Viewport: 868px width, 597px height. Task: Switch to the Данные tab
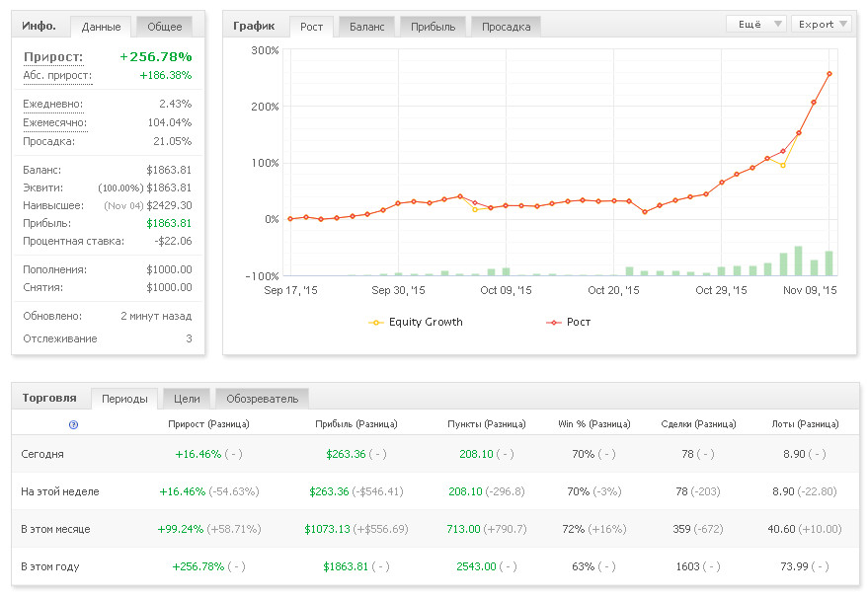click(x=101, y=27)
